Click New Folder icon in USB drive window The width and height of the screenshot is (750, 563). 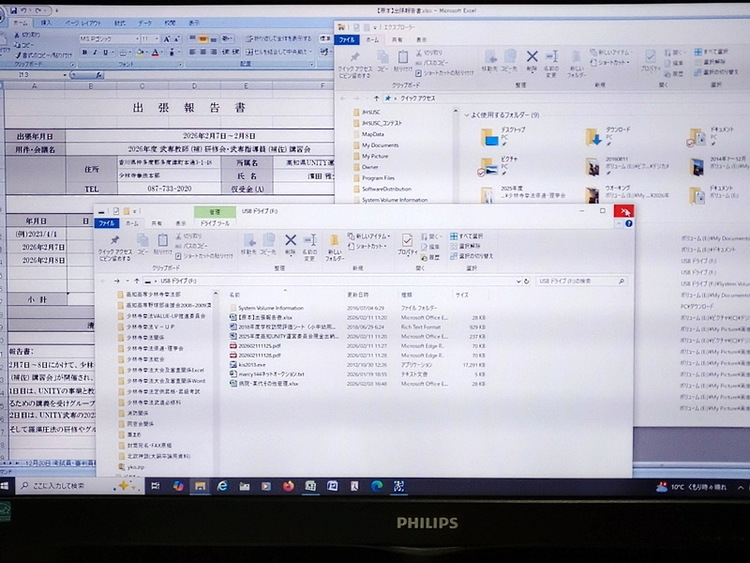pyautogui.click(x=334, y=247)
